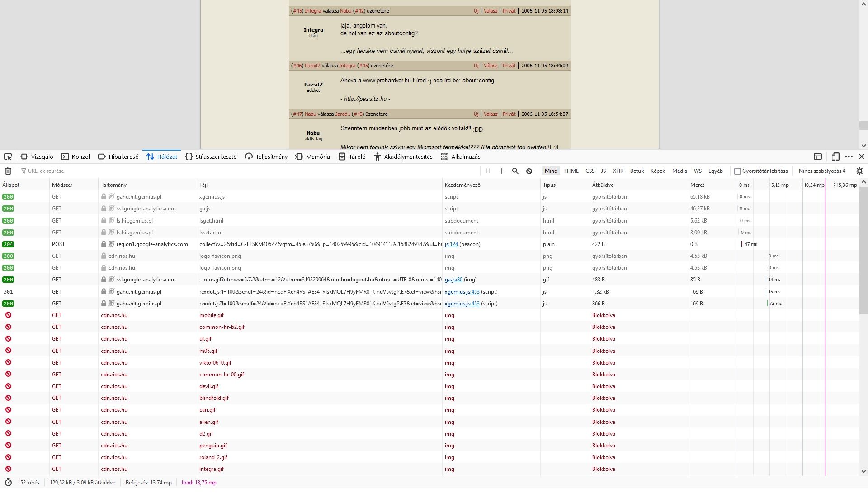The width and height of the screenshot is (868, 494).
Task: Open the request blocking panel icon
Action: pos(529,171)
